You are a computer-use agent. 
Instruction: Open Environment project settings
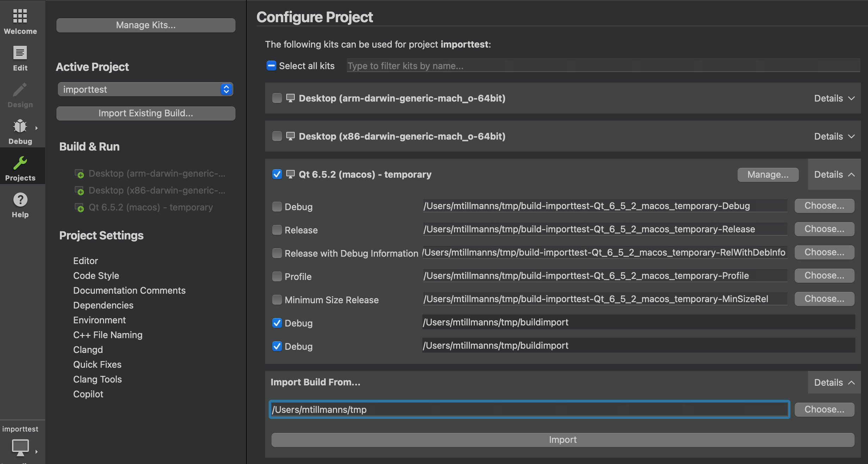[99, 320]
